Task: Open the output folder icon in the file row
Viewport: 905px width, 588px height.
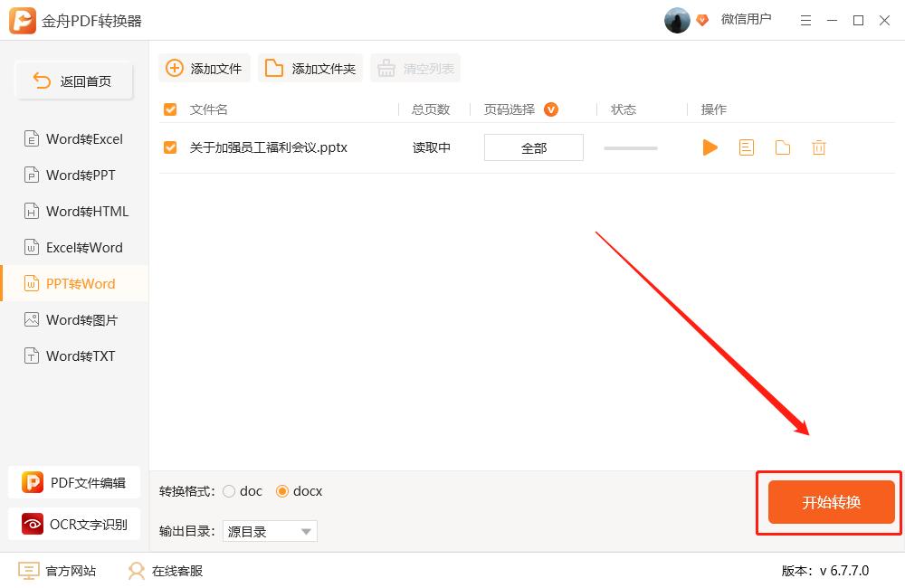Action: click(x=783, y=147)
